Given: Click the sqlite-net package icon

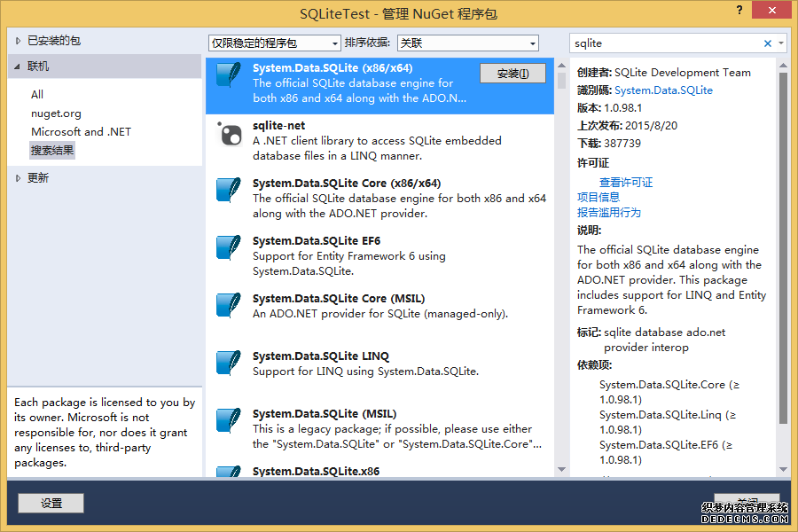Looking at the screenshot, I should tap(230, 133).
